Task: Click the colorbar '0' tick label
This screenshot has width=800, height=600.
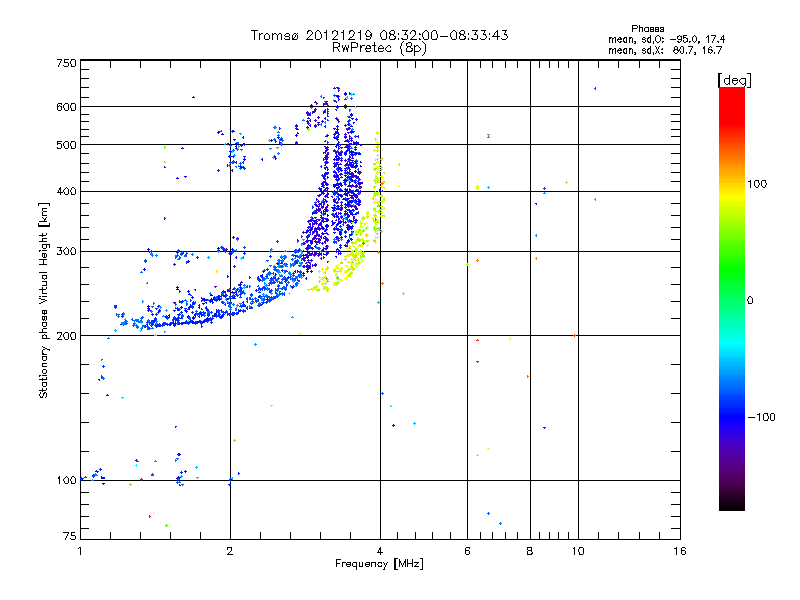Action: click(750, 301)
